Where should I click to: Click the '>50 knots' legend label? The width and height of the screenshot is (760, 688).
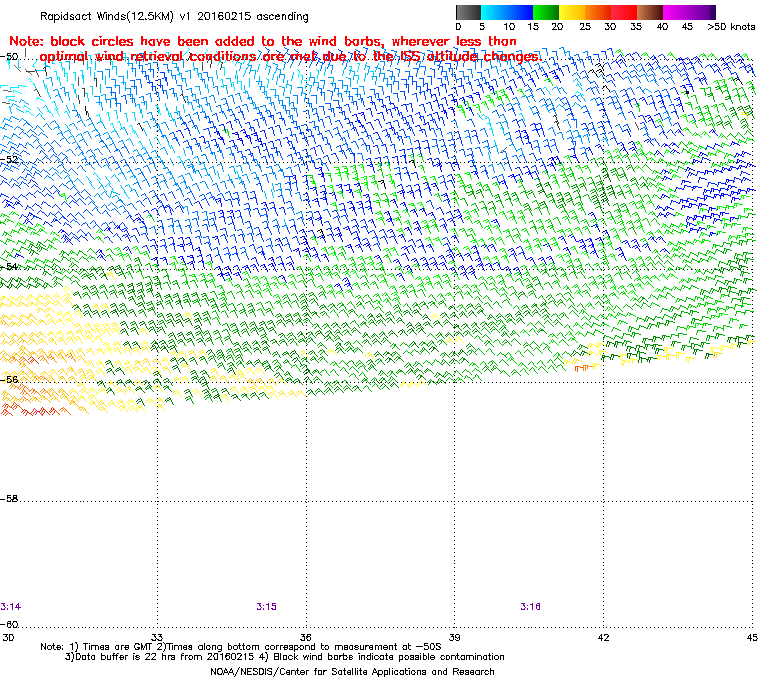pos(731,27)
